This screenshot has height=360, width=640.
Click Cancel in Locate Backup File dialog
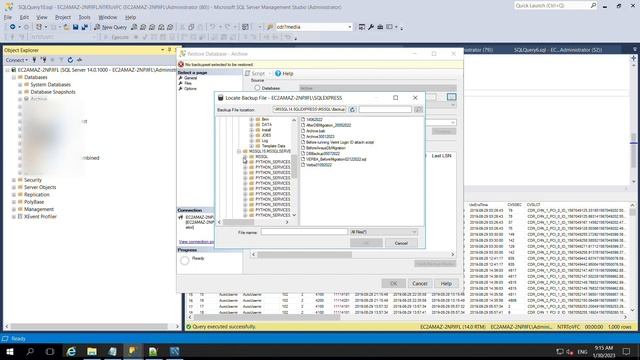point(401,243)
